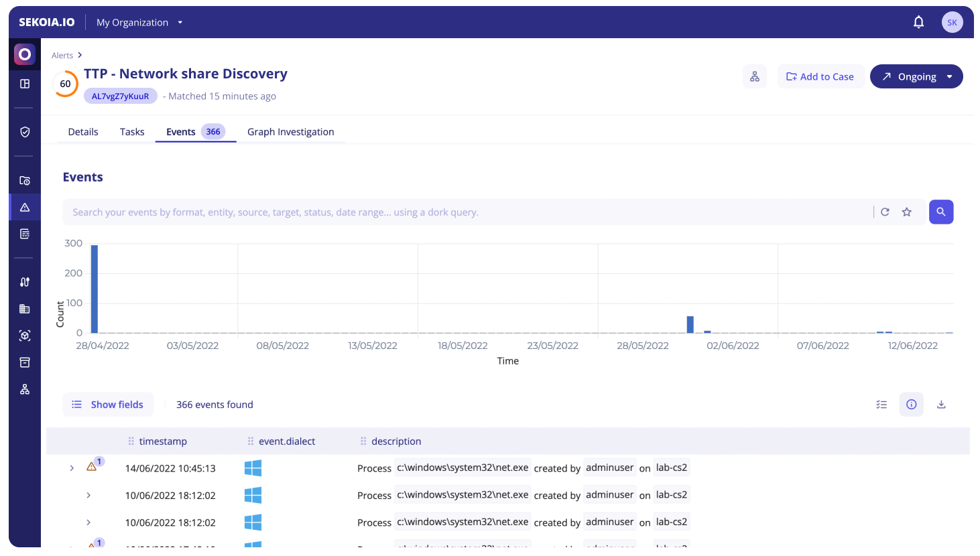Toggle the checklist view icon
Image resolution: width=980 pixels, height=556 pixels.
(881, 405)
